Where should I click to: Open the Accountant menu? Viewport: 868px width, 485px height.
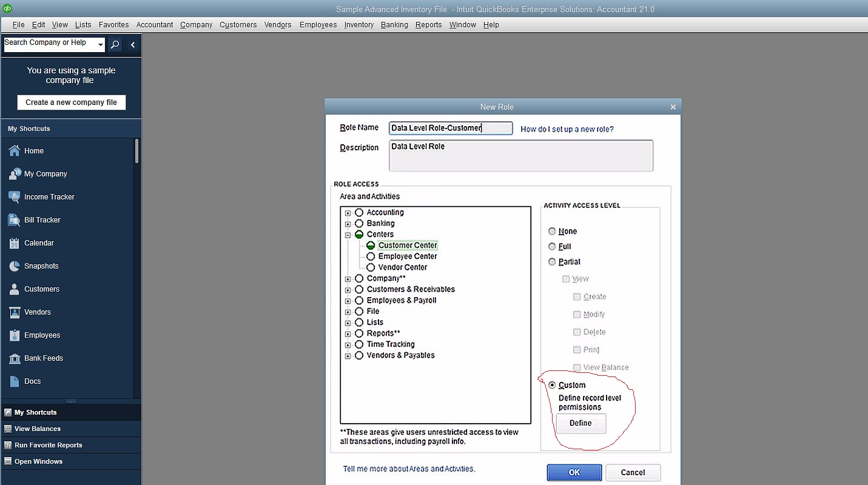pyautogui.click(x=155, y=25)
